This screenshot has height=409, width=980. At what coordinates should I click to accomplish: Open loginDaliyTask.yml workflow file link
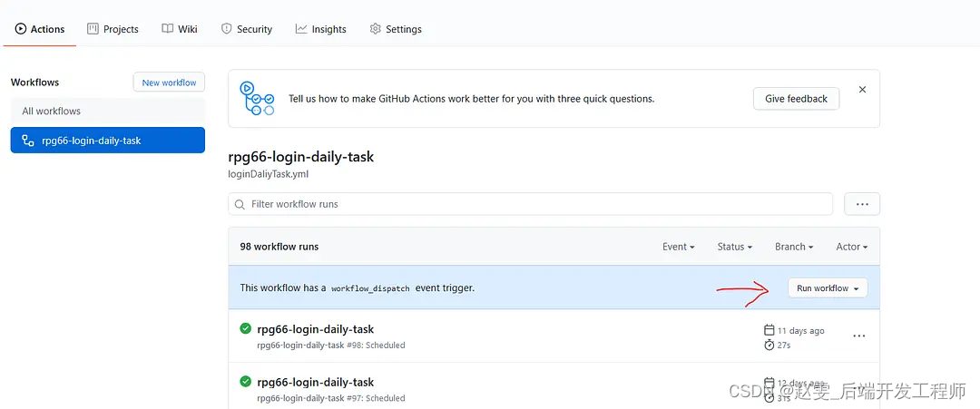[268, 174]
